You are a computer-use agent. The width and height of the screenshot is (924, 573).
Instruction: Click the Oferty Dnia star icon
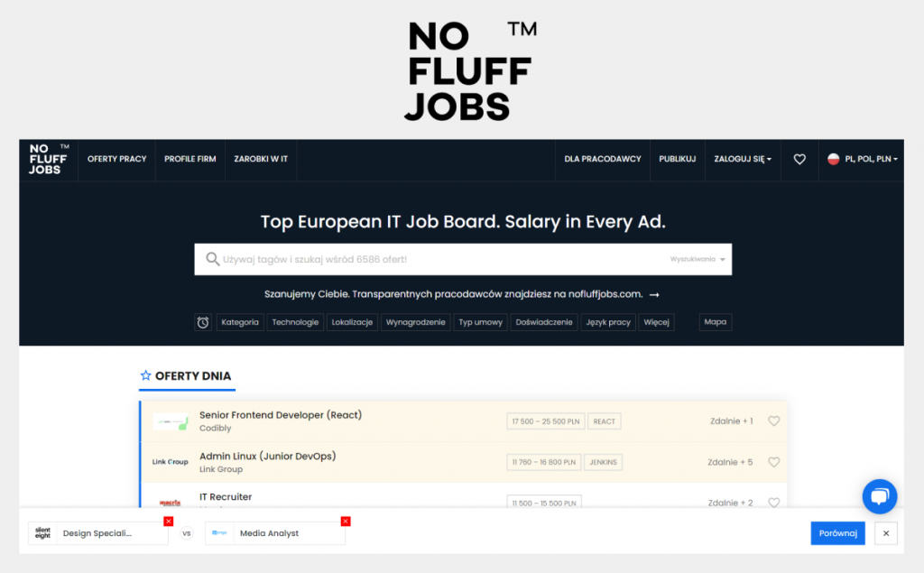click(145, 375)
